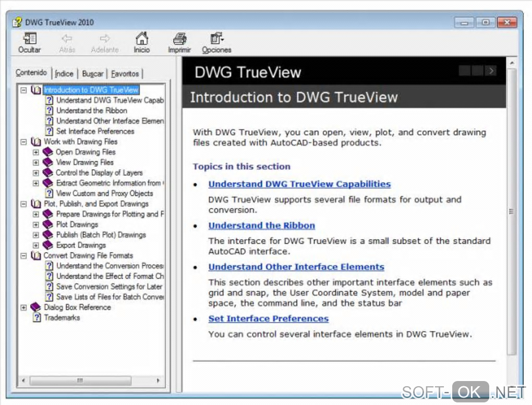This screenshot has width=532, height=405.
Task: Click the purple book icon for View Drawing Files
Action: 48,162
